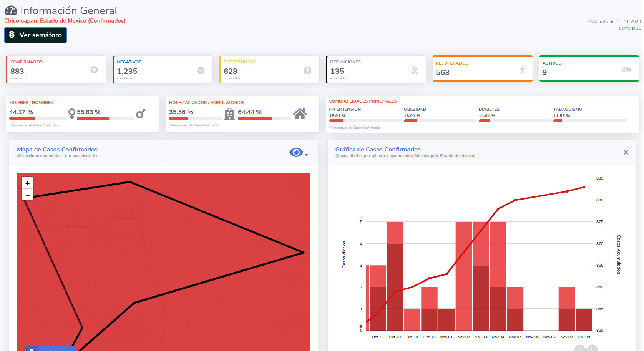
Task: Select the Defunciones card showing 135
Action: (x=376, y=70)
